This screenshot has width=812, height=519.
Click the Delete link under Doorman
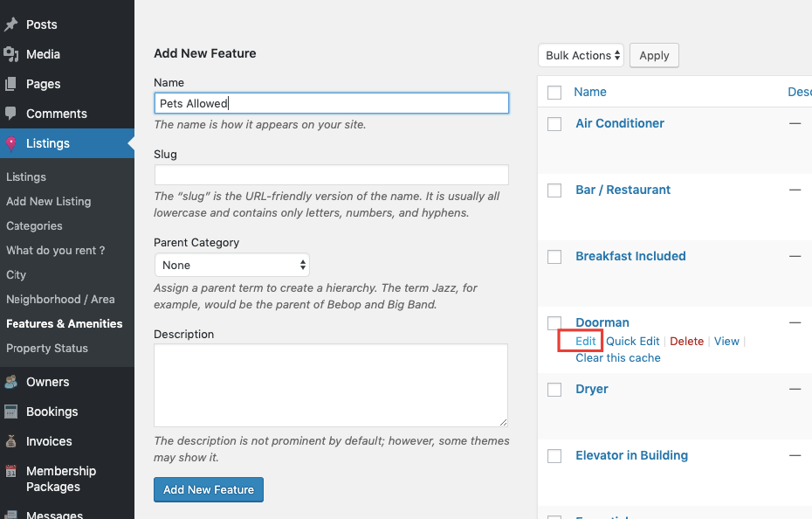[x=686, y=341]
